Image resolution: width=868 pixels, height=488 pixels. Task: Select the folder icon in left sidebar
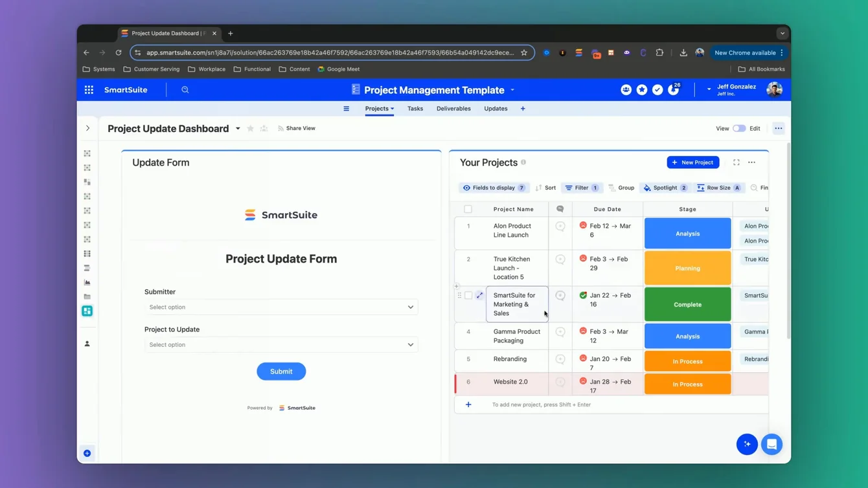(87, 296)
